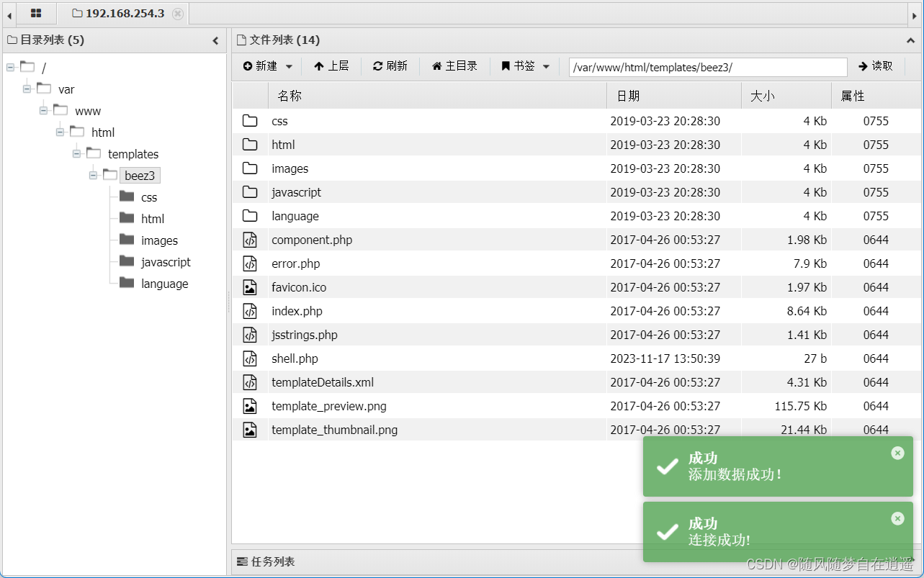Click the path input field
This screenshot has height=578, width=924.
click(708, 67)
